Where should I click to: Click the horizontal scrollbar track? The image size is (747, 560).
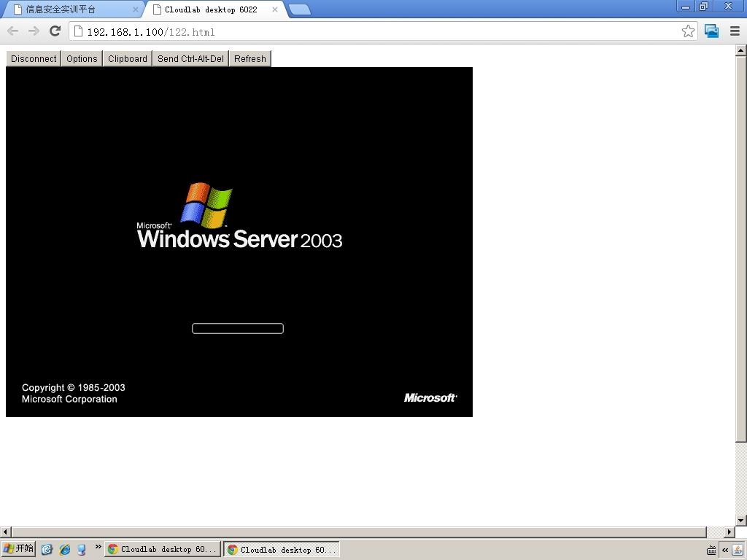(715, 532)
